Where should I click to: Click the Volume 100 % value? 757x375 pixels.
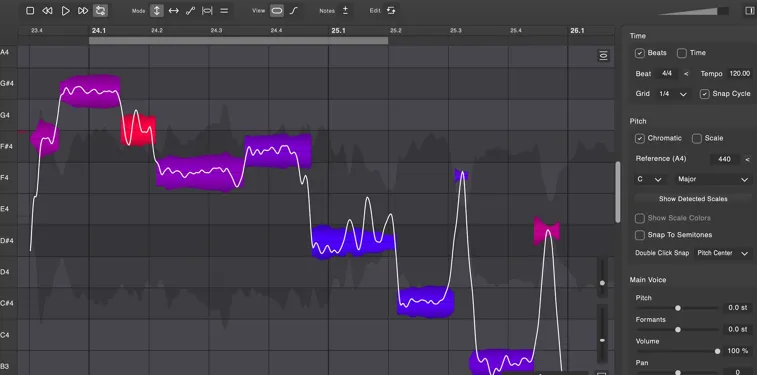pos(737,351)
